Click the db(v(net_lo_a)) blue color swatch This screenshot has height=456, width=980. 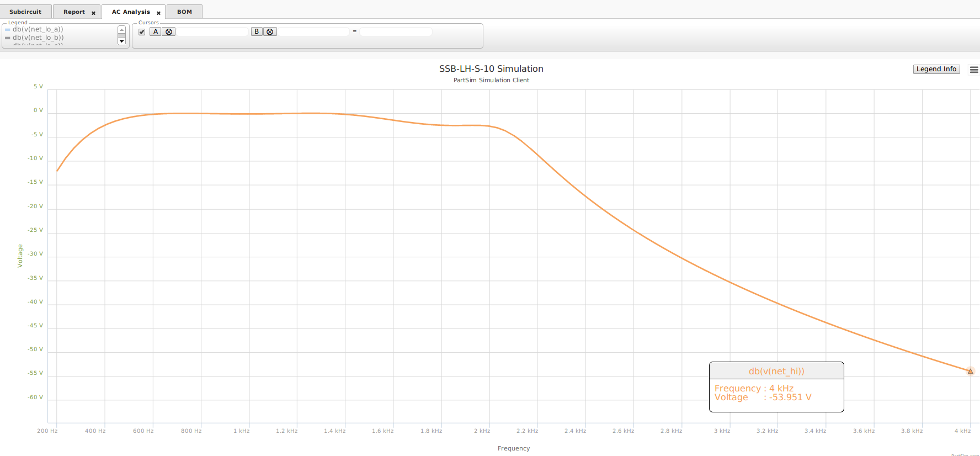click(x=8, y=30)
